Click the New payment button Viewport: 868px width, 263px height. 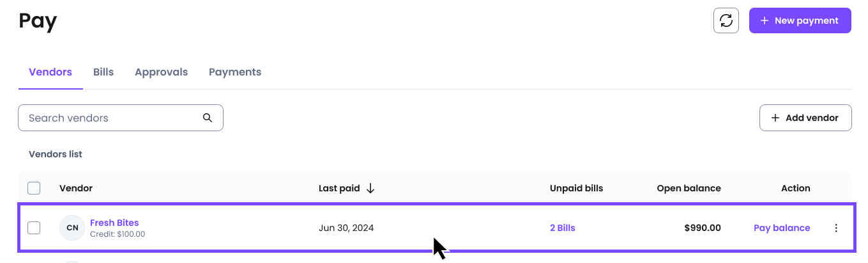click(800, 20)
